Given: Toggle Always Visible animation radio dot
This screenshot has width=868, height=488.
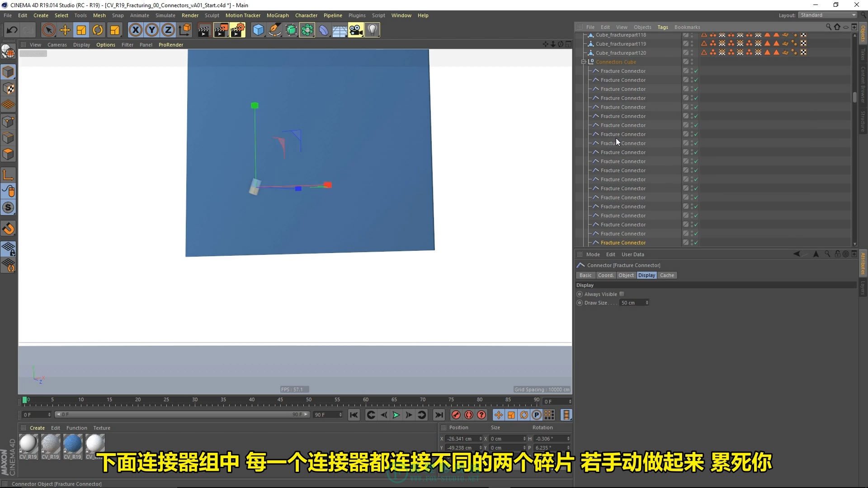Looking at the screenshot, I should tap(580, 294).
